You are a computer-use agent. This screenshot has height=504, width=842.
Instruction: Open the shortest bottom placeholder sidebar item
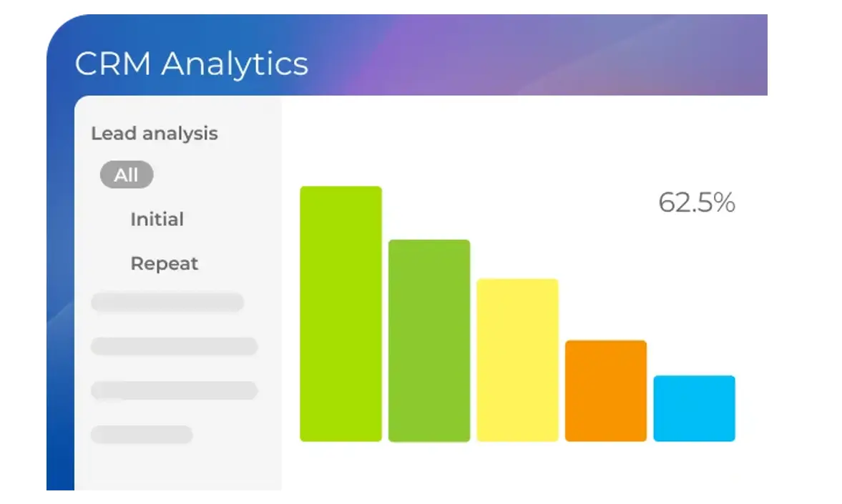pyautogui.click(x=142, y=435)
